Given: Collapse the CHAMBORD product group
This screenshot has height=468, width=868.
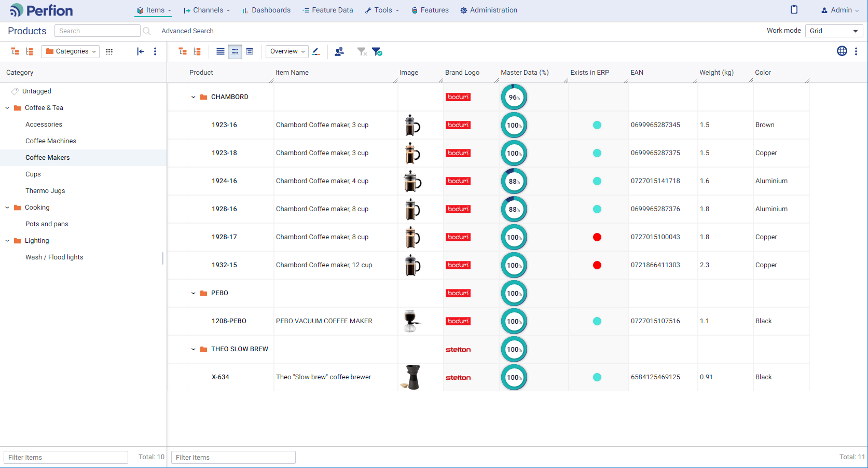Looking at the screenshot, I should 194,97.
